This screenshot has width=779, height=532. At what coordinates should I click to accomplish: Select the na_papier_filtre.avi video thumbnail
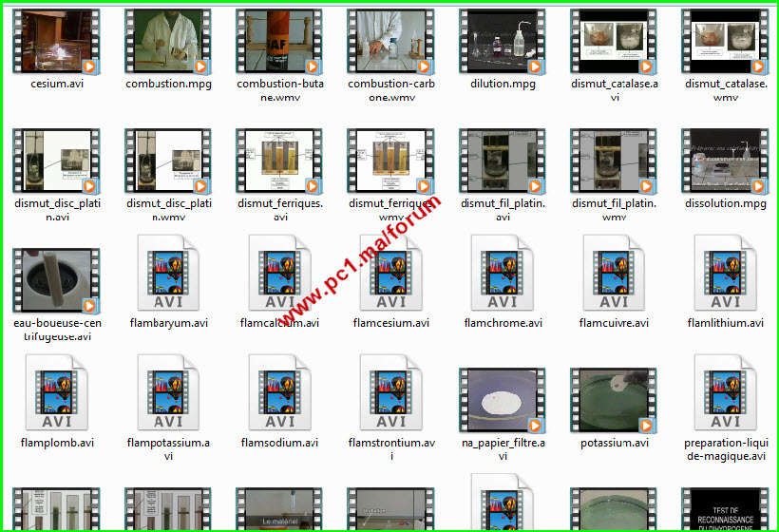click(x=503, y=400)
